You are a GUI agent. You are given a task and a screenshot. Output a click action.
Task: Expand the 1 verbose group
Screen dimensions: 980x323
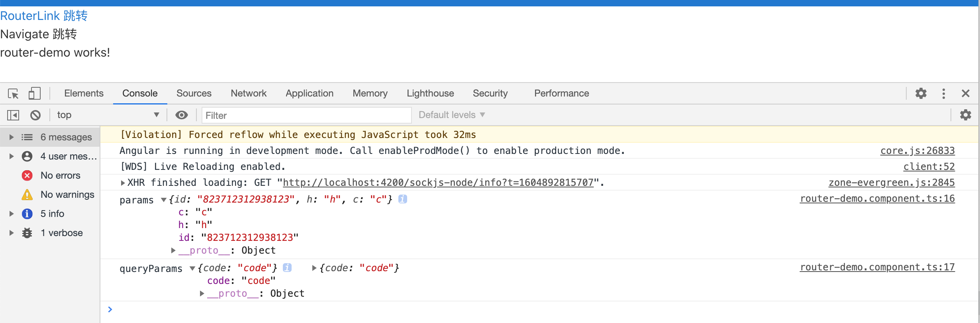pos(12,233)
